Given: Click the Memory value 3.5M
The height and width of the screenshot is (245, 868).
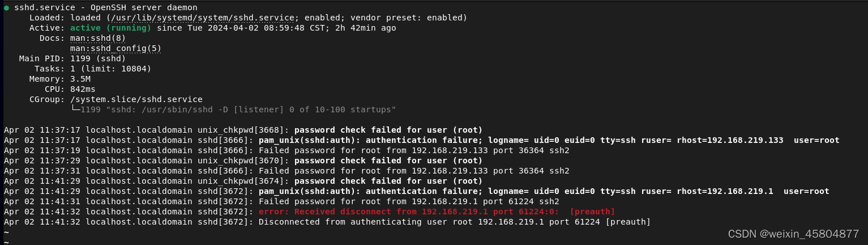Looking at the screenshot, I should coord(80,79).
